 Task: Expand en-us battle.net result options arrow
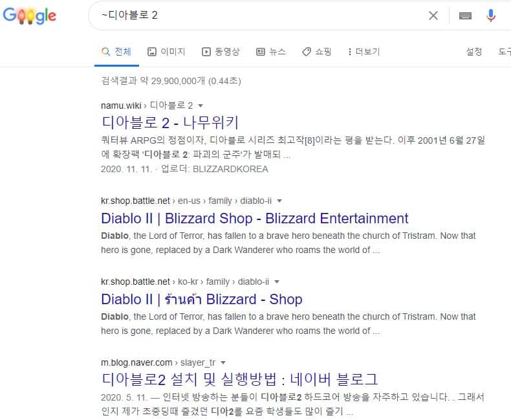(279, 201)
